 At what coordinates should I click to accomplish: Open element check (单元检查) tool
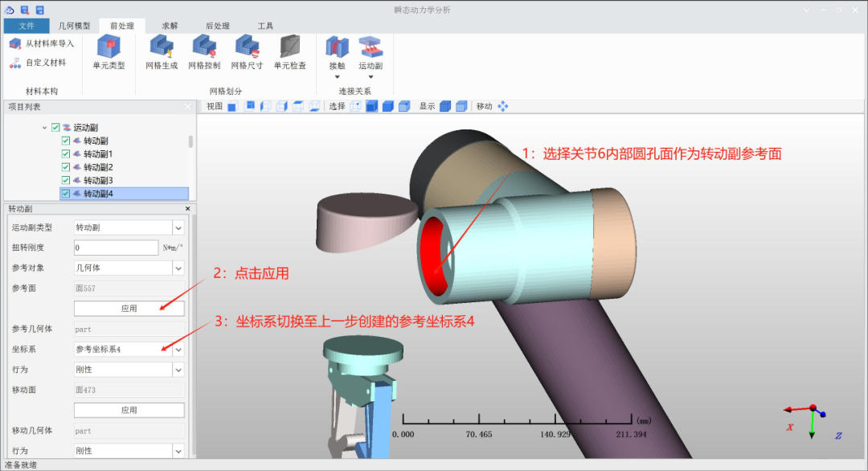290,52
